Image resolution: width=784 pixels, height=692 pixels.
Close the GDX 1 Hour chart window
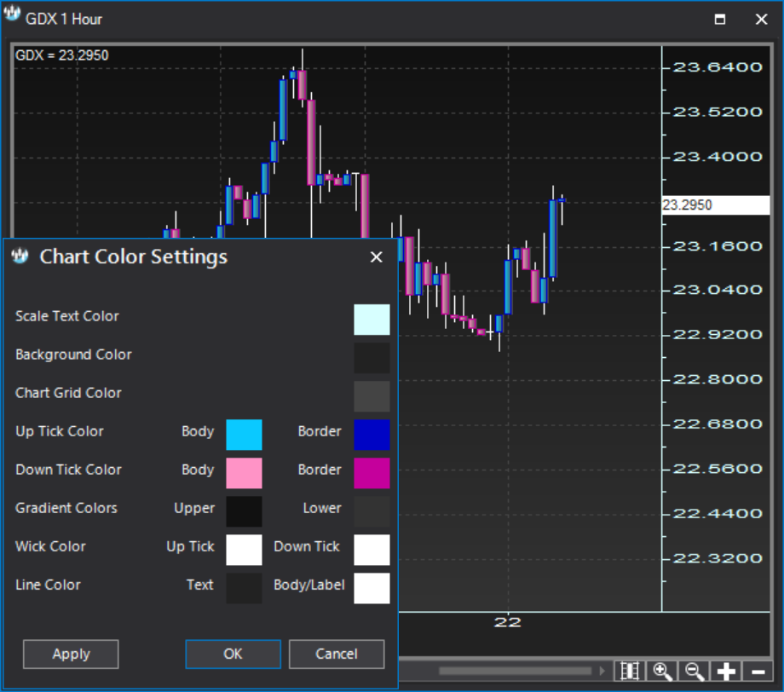tap(761, 19)
